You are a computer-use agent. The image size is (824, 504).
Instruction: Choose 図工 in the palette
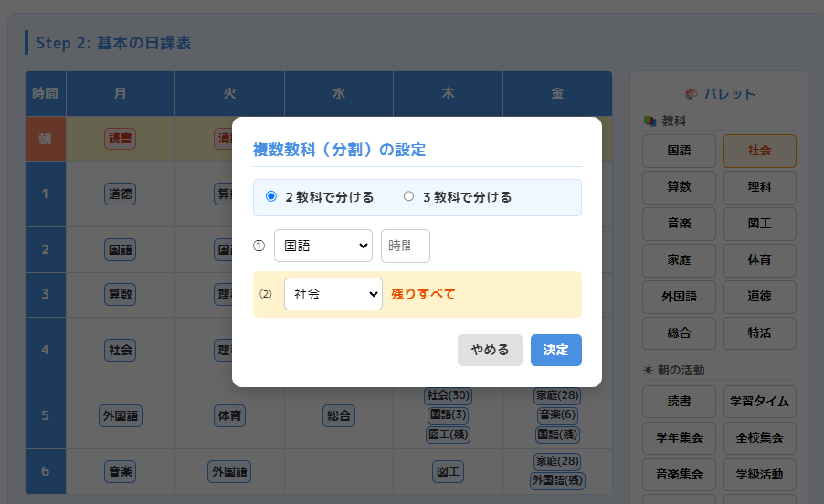point(759,224)
